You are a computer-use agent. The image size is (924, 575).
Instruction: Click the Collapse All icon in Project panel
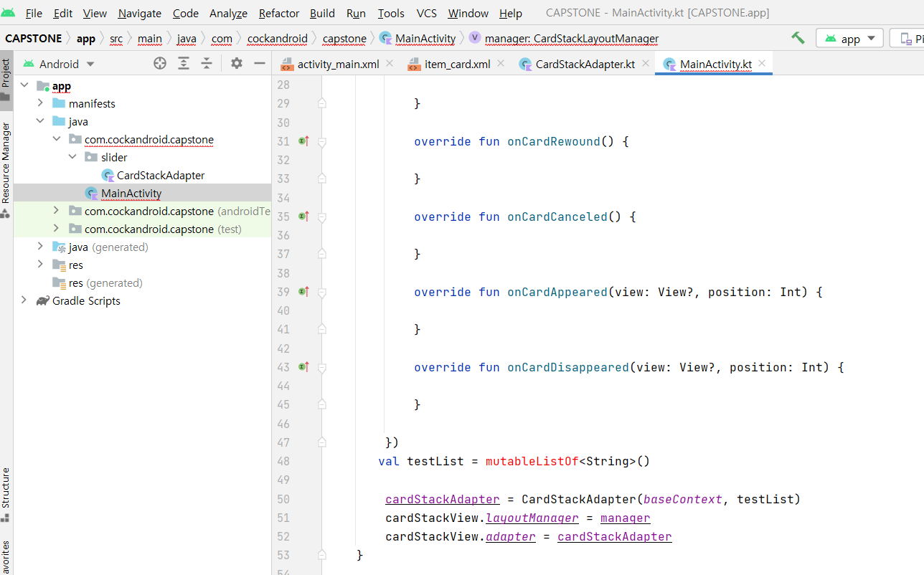click(x=207, y=64)
